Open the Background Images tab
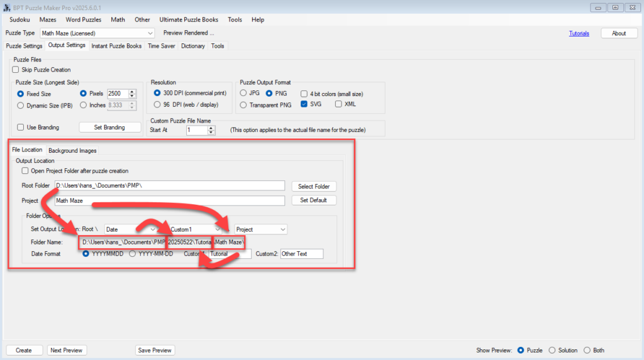 pos(72,150)
